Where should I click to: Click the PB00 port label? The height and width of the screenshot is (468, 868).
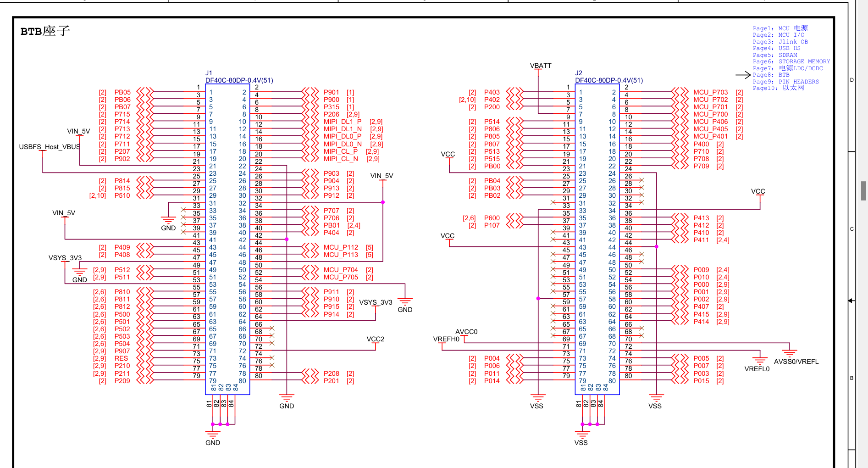coord(492,166)
